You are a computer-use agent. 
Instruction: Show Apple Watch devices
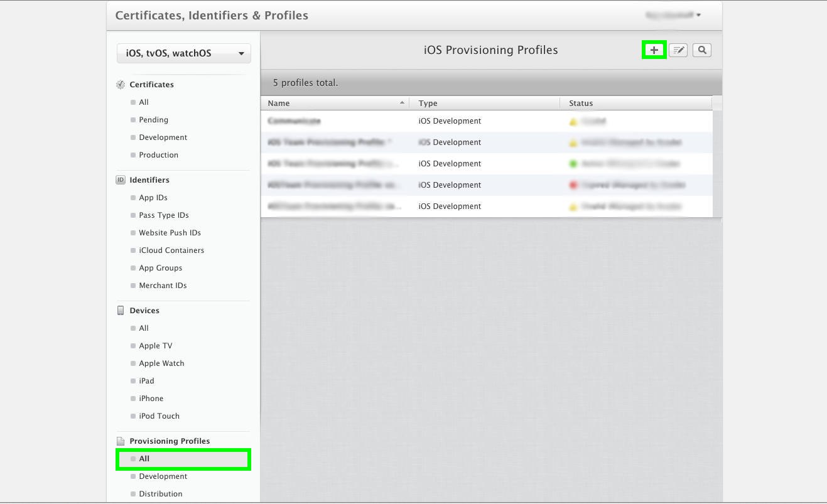(x=162, y=363)
